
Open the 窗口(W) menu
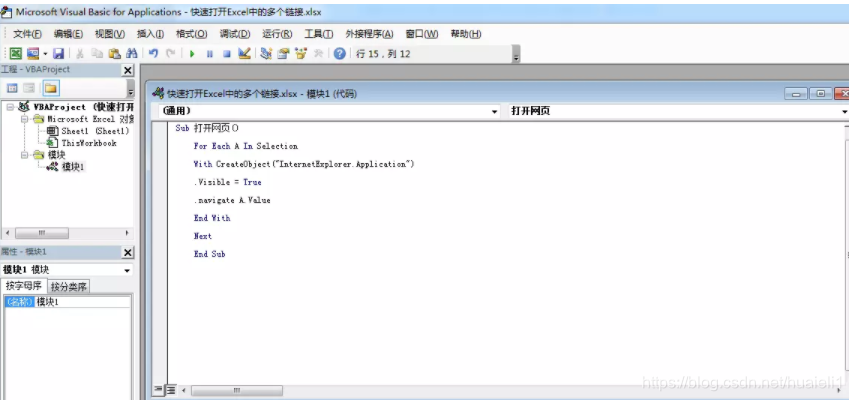[x=422, y=34]
